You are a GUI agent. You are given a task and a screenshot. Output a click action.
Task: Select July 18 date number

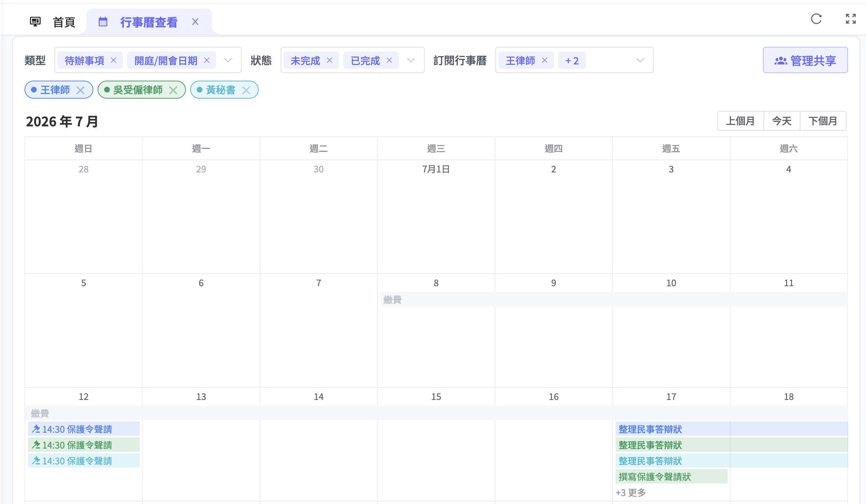(x=789, y=397)
